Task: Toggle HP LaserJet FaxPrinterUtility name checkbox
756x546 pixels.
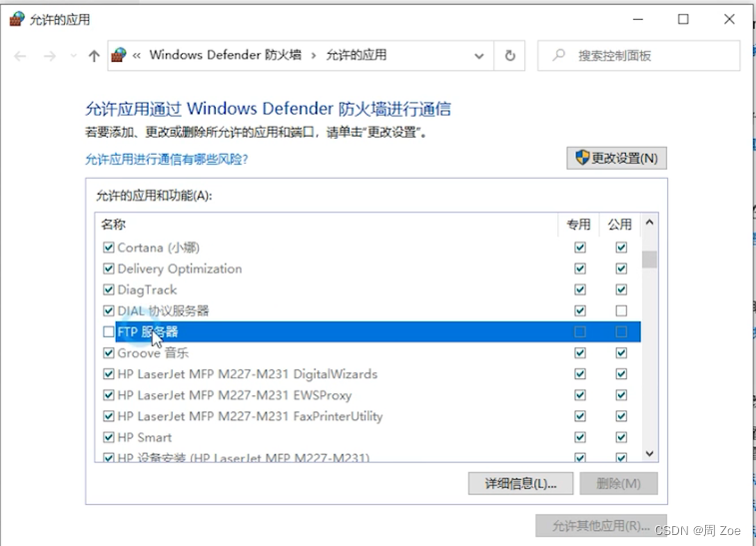Action: [x=109, y=416]
